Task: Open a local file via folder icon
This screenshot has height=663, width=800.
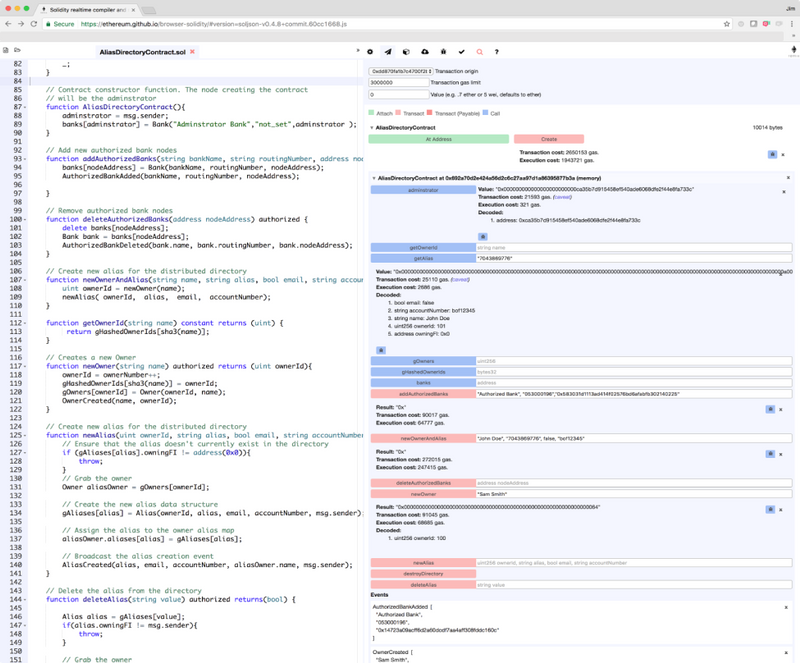Action: 17,50
